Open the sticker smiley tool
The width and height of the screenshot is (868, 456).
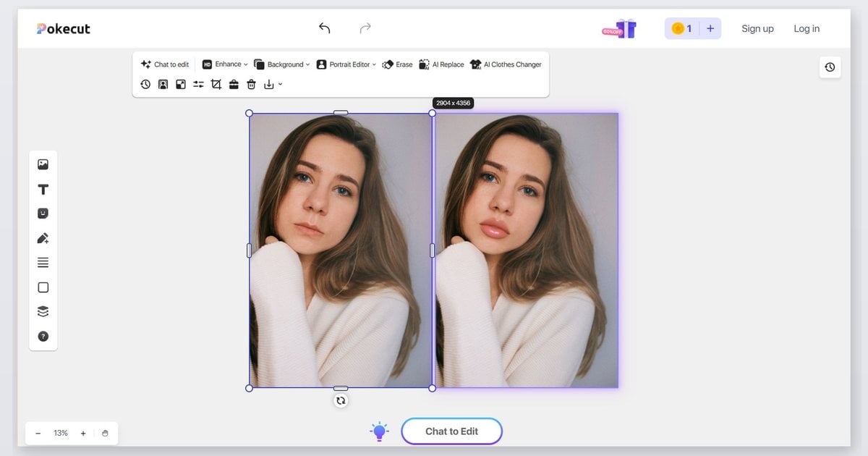43,214
